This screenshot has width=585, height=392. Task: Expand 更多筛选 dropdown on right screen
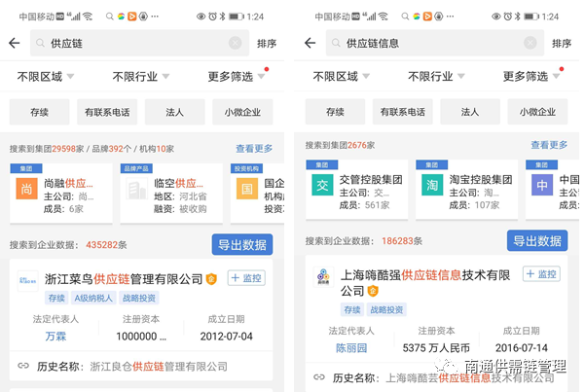pos(531,77)
